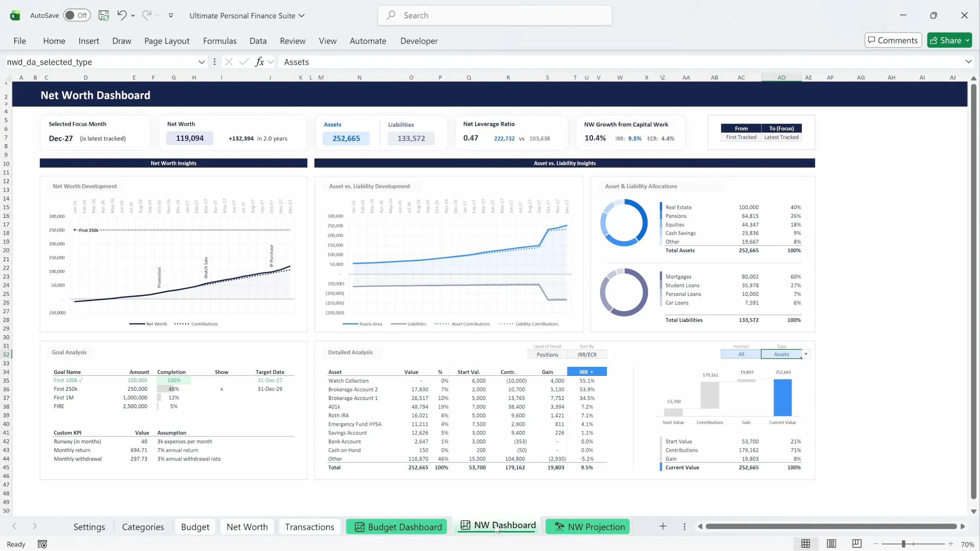Click into the Search box
This screenshot has height=551, width=980.
(x=495, y=15)
